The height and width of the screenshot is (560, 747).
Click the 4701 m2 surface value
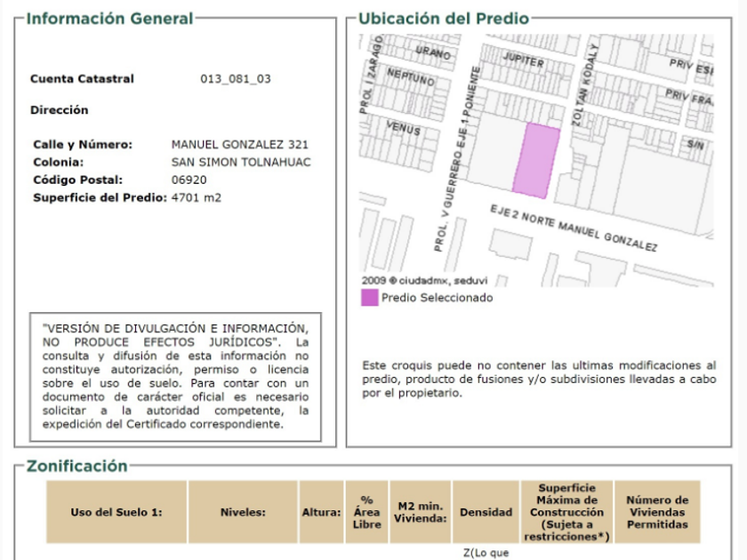coord(197,197)
